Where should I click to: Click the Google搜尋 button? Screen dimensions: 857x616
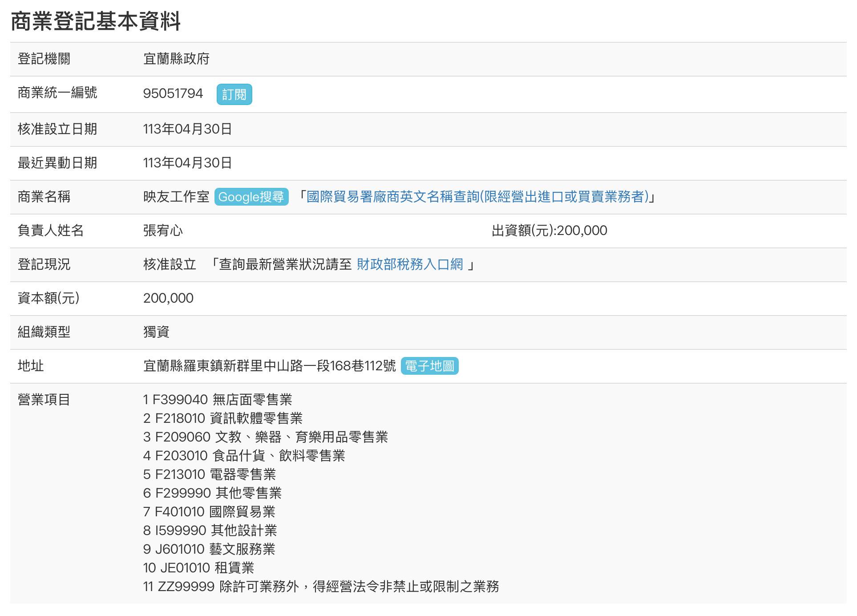251,197
